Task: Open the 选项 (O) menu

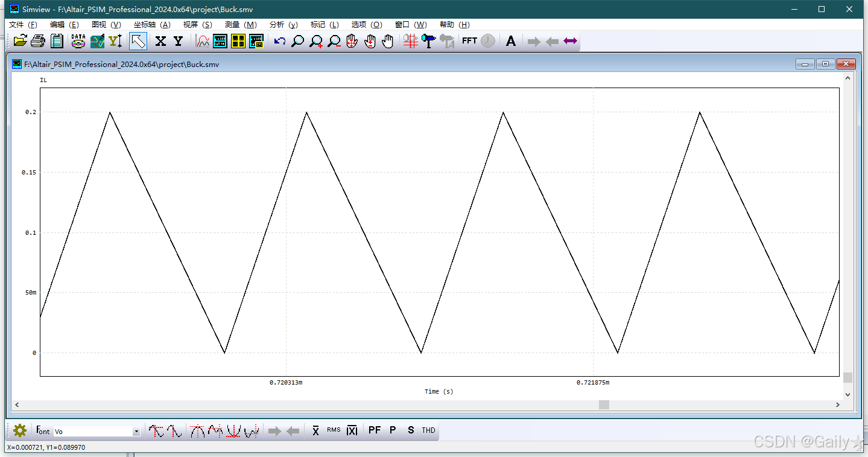Action: pos(366,25)
